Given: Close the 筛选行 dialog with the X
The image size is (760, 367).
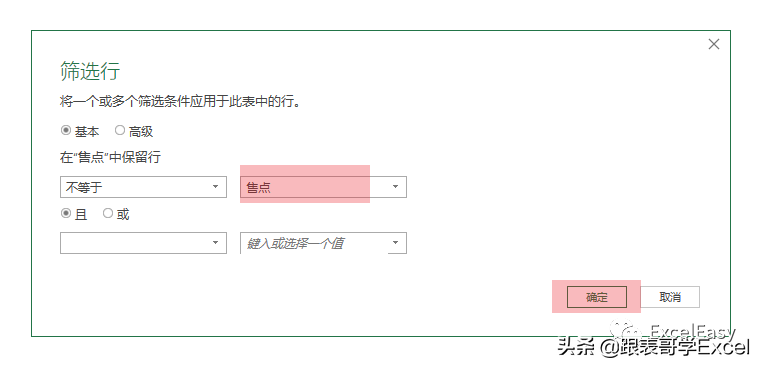Looking at the screenshot, I should pos(713,45).
